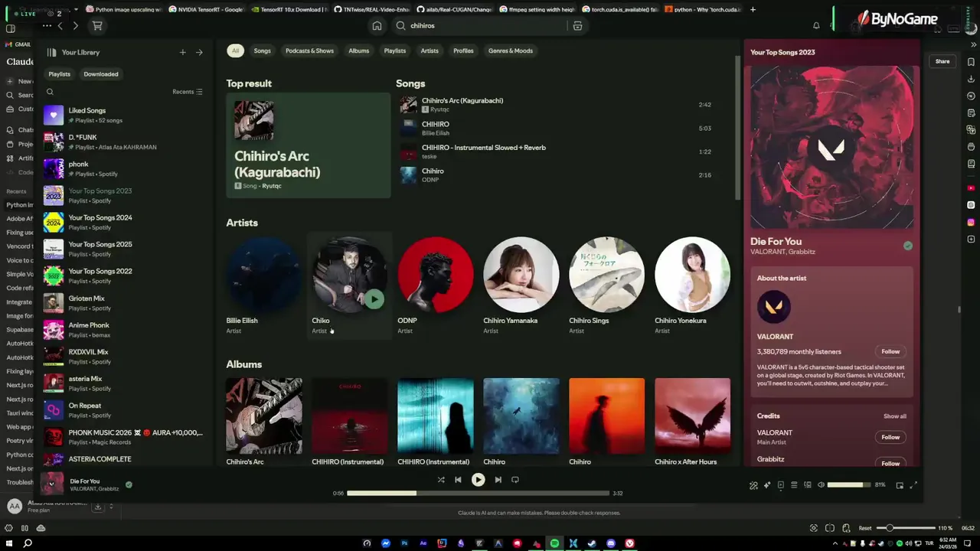This screenshot has width=980, height=551.
Task: Select the Podcasts & Shows filter
Action: click(309, 51)
